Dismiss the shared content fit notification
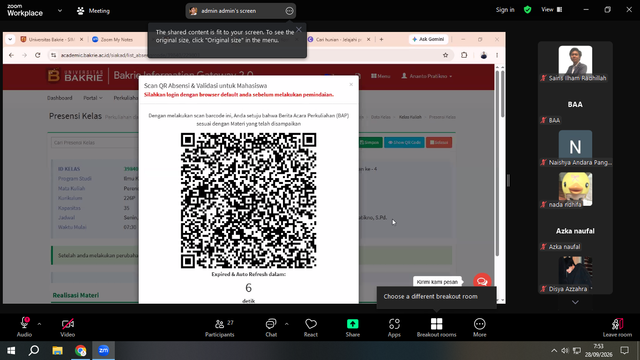 (299, 29)
